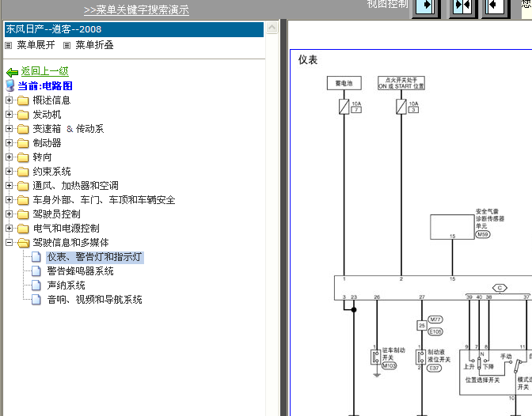Select the 通风、加热器和空调 folder label
Image resolution: width=532 pixels, height=416 pixels.
pos(76,186)
